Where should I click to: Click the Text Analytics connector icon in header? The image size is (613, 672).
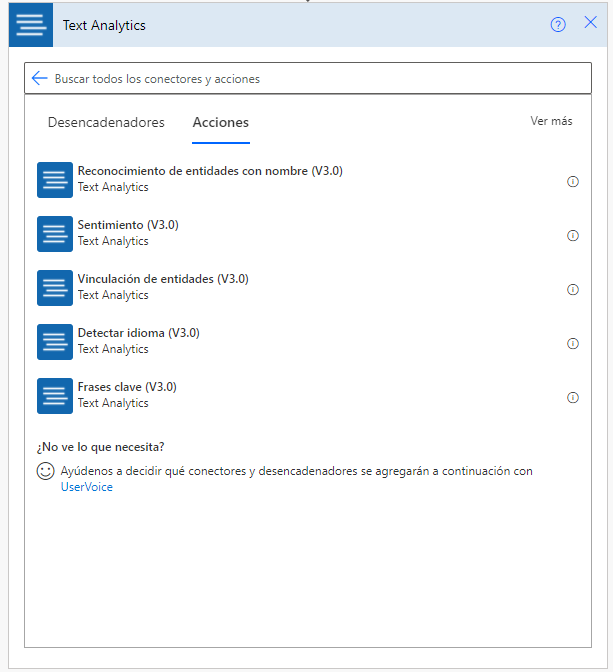point(31,25)
